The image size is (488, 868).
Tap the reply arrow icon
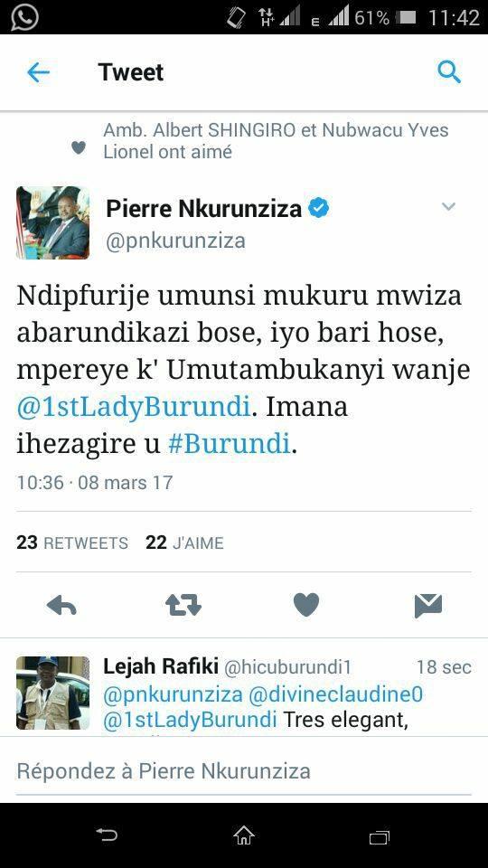(61, 606)
